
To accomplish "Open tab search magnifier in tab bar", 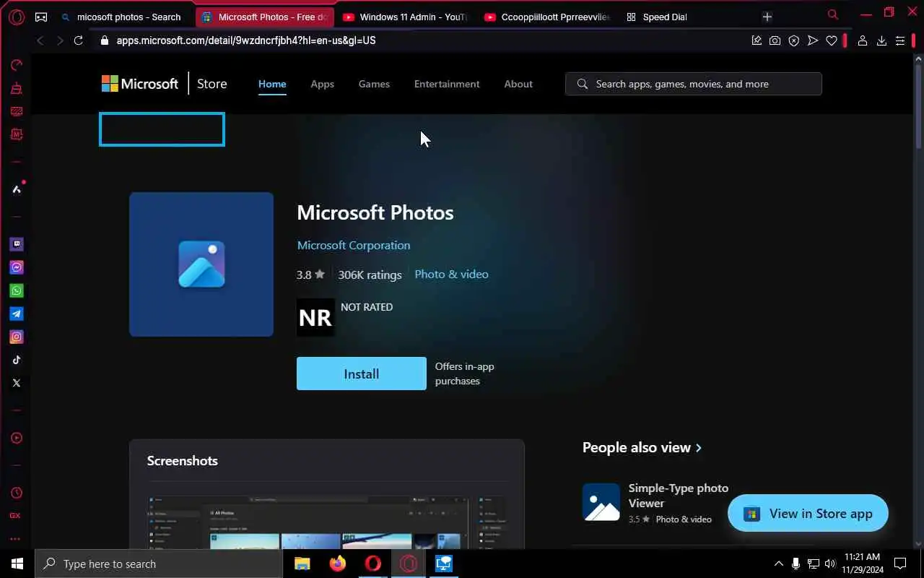I will tap(833, 14).
